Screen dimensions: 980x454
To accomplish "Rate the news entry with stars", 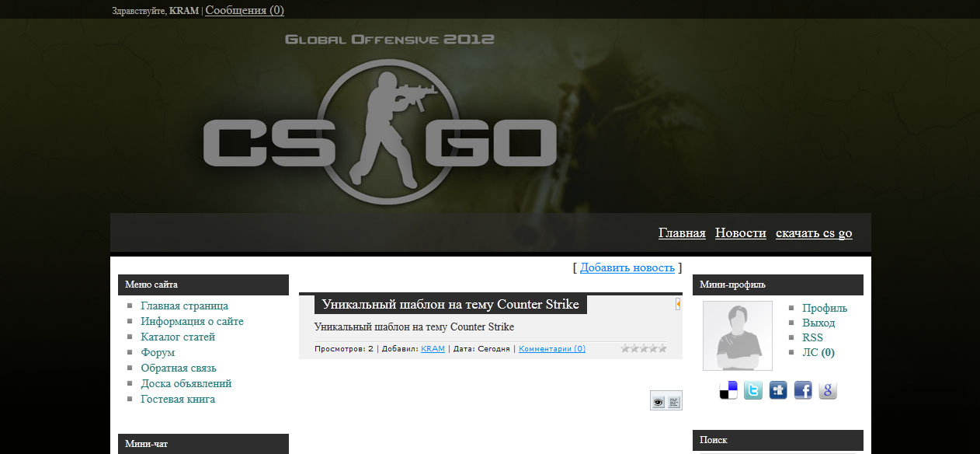I will coord(644,348).
